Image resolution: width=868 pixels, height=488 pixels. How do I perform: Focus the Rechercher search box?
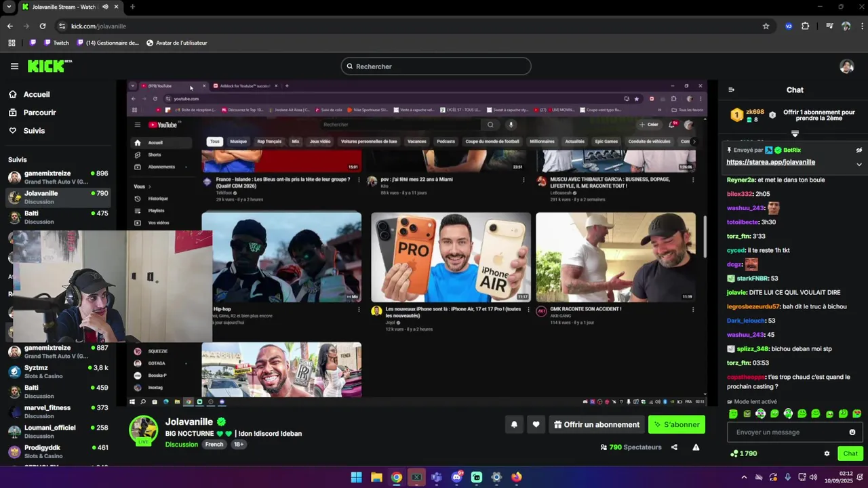[436, 66]
